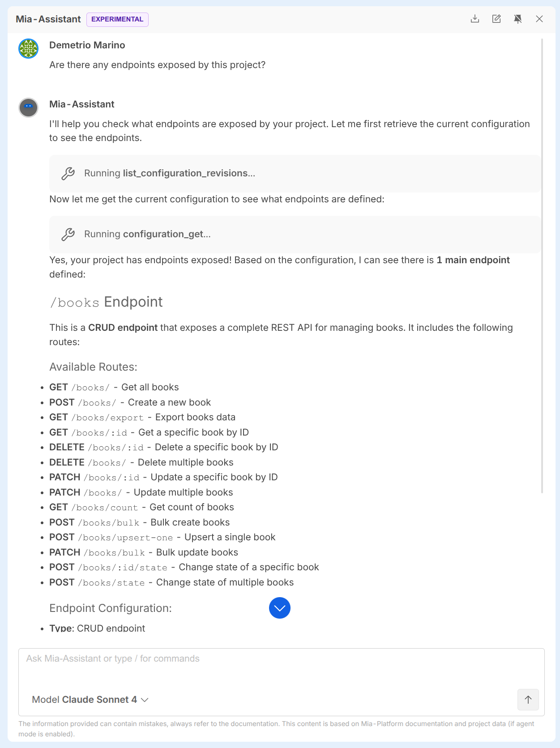Click the EXPERIMENTAL badge
This screenshot has height=748, width=560.
point(117,19)
